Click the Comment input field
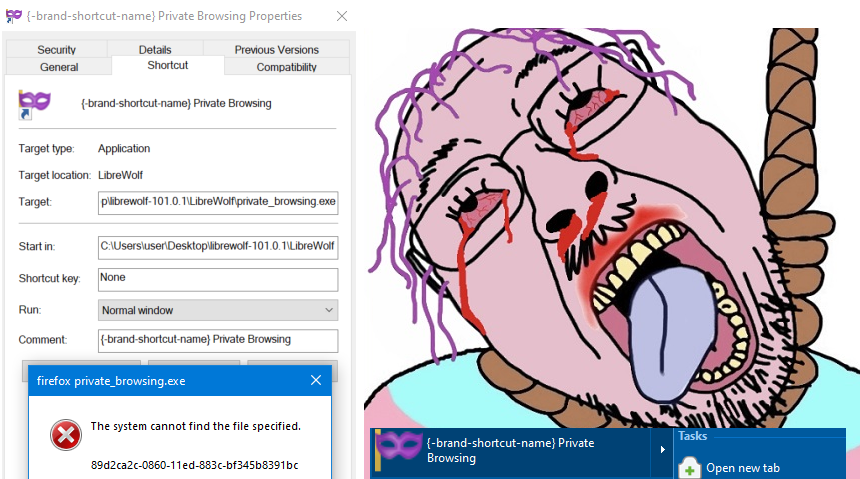Image resolution: width=860 pixels, height=479 pixels. (x=218, y=340)
